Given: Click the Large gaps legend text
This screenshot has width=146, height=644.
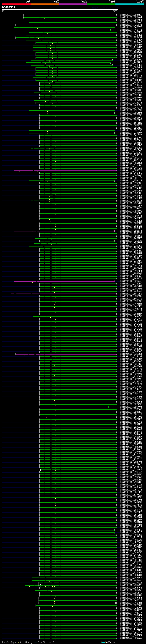Looking at the screenshot, I should pos(28,642).
